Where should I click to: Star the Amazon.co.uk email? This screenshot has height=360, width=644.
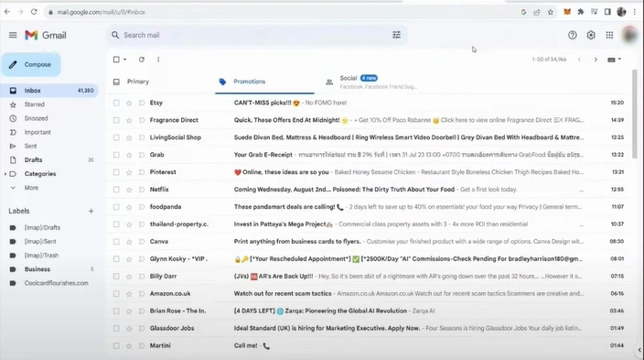(129, 294)
